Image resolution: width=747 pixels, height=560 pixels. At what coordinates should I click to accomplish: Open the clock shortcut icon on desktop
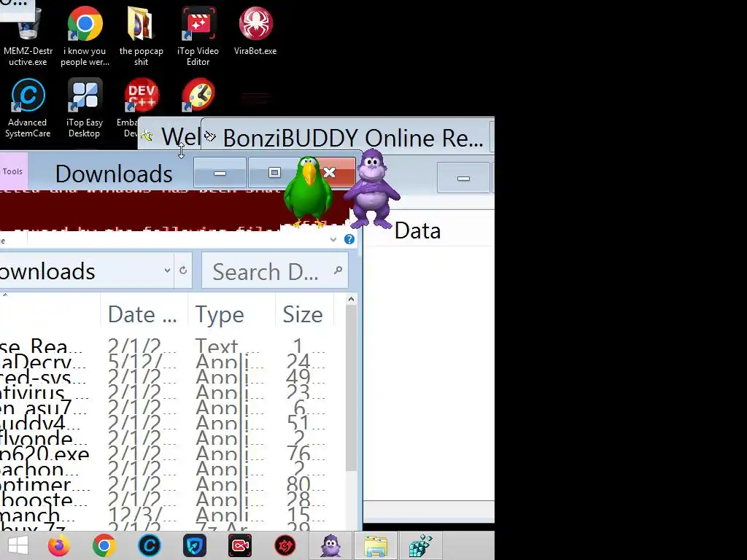198,96
